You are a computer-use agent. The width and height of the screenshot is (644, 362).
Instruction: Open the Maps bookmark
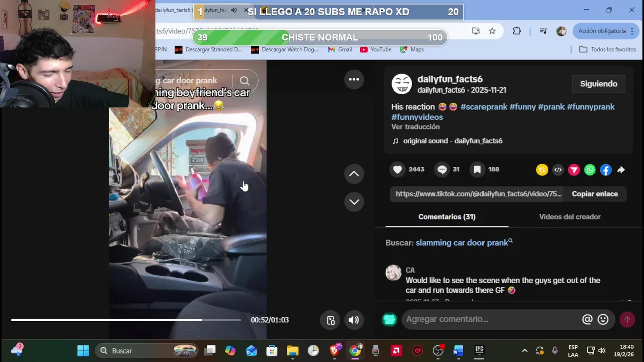[x=412, y=50]
